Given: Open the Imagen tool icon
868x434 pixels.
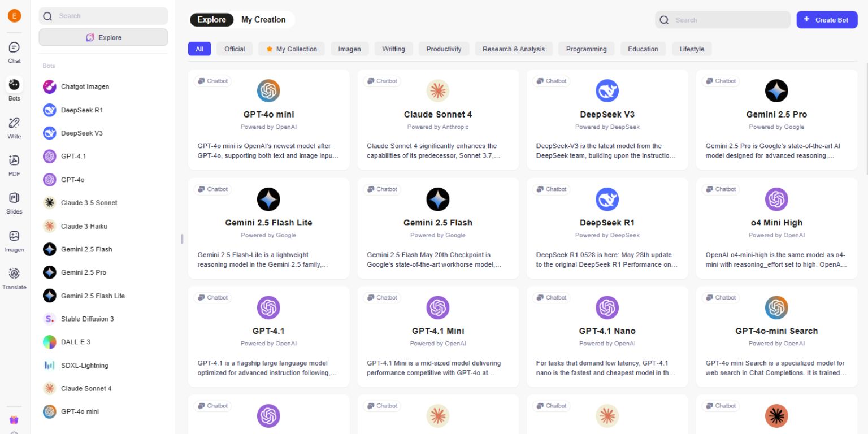Looking at the screenshot, I should 14,236.
